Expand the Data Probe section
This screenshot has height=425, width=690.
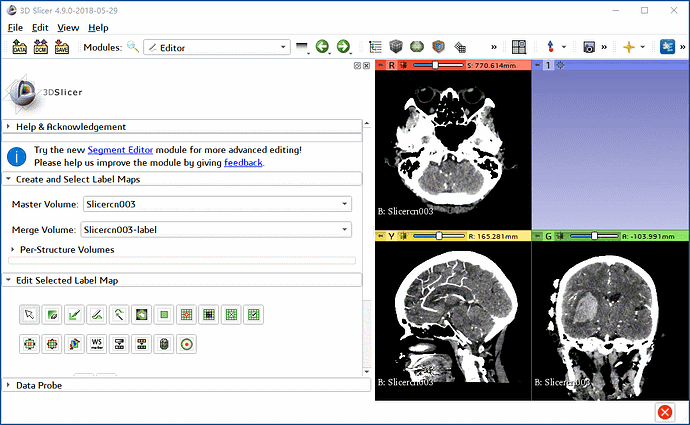pyautogui.click(x=187, y=385)
